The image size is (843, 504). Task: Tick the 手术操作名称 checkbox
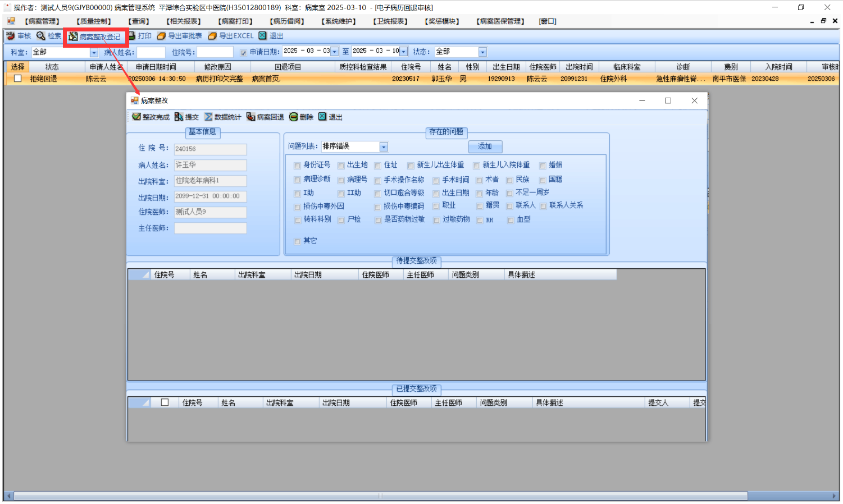[378, 180]
